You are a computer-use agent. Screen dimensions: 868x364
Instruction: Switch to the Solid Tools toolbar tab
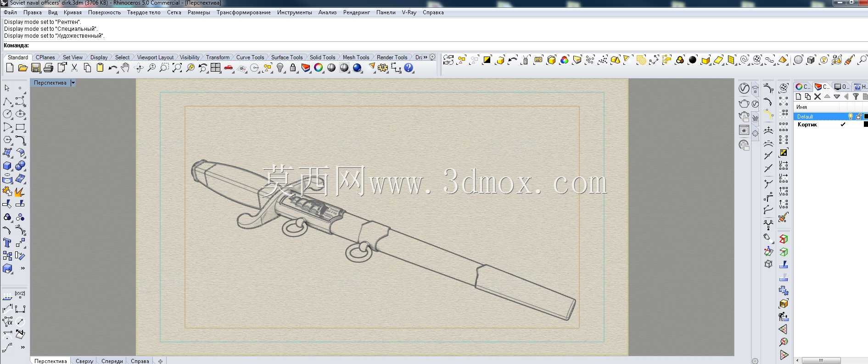click(x=322, y=57)
